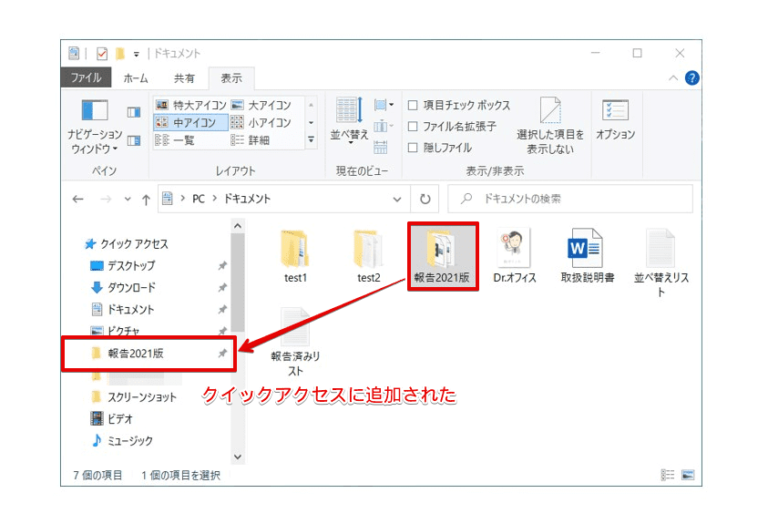This screenshot has height=524, width=768.
Task: Click the pin icon next to 報告2021版
Action: (222, 353)
